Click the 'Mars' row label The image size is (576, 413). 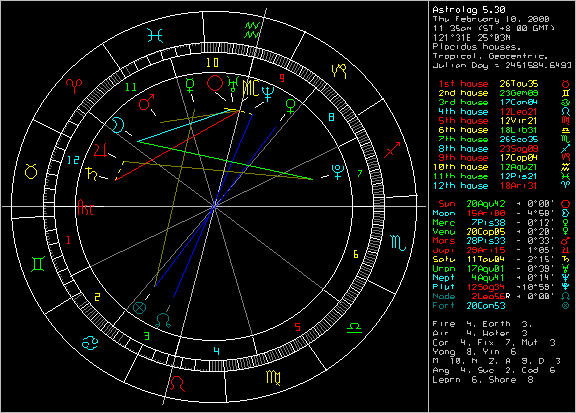tap(444, 241)
